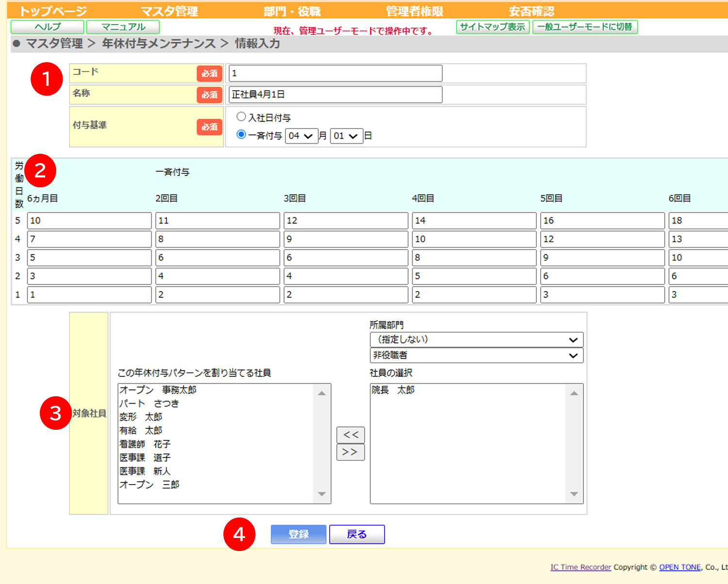Click assigned list scrollbar up arrow
This screenshot has width=728, height=584.
pos(322,393)
